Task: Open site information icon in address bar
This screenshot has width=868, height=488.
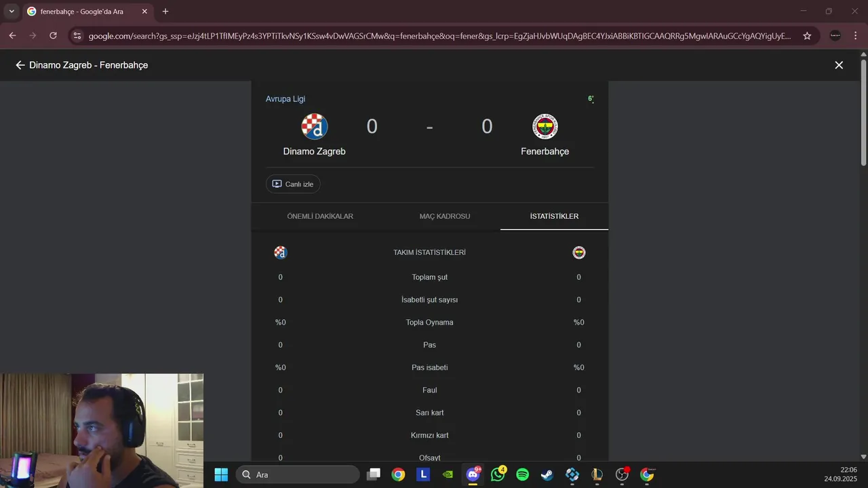Action: [77, 36]
